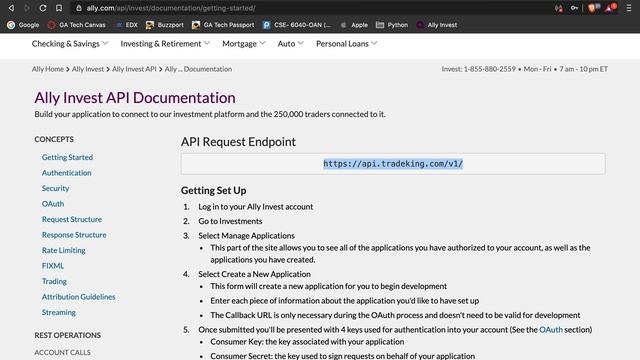The image size is (640, 360).
Task: Open Trading sidebar link
Action: 54,281
